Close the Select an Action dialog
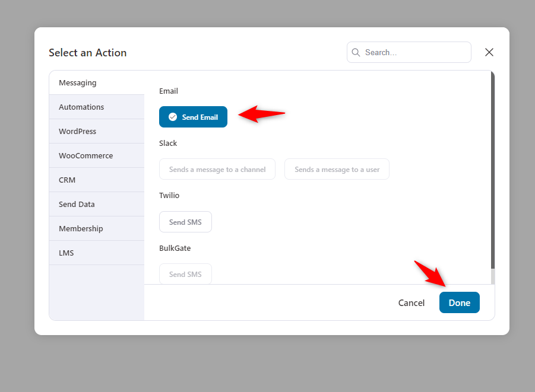 point(489,52)
